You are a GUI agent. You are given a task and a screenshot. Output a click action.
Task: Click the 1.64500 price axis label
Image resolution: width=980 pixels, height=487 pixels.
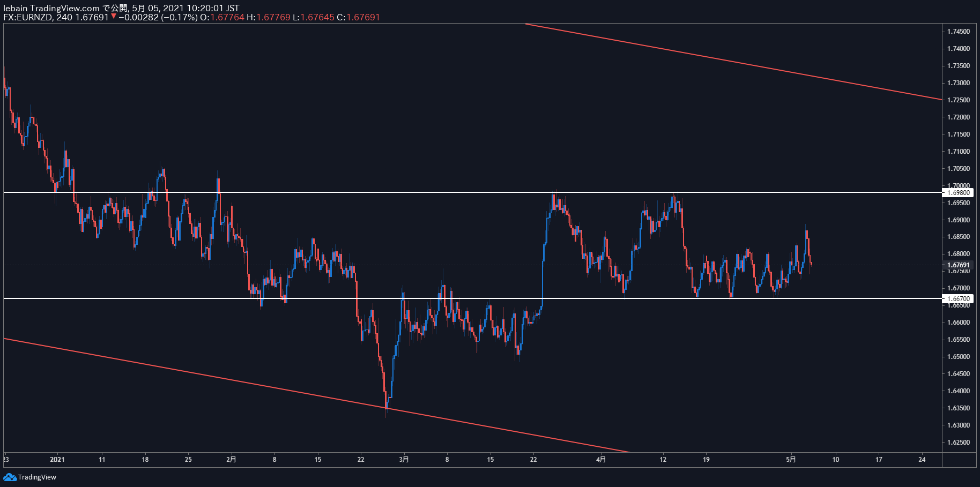959,374
